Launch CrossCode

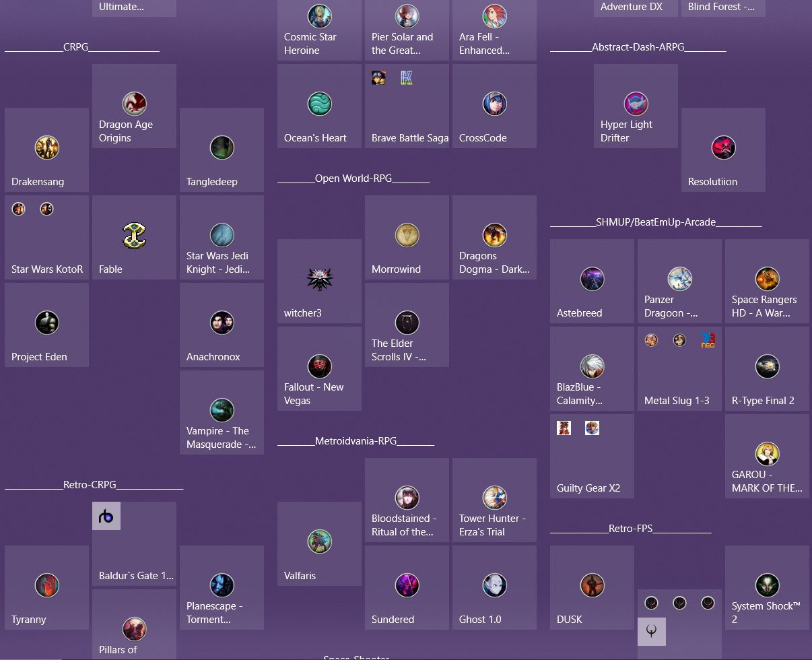coord(494,106)
